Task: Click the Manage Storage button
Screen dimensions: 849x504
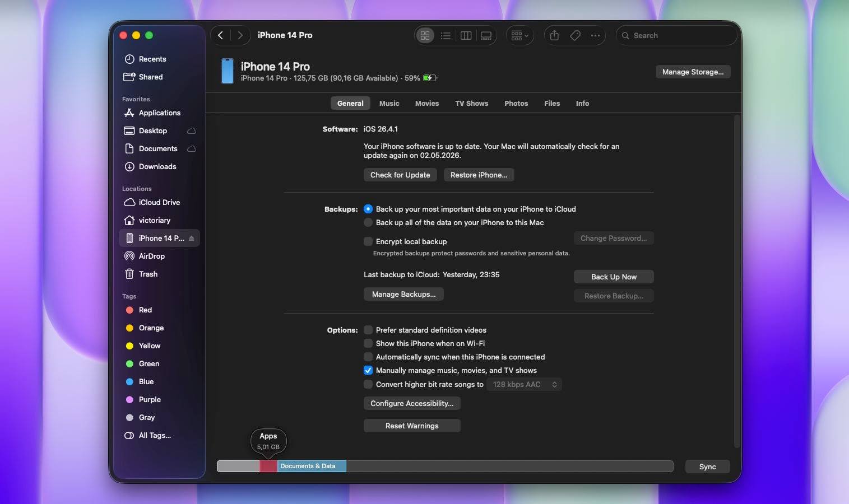Action: 693,72
